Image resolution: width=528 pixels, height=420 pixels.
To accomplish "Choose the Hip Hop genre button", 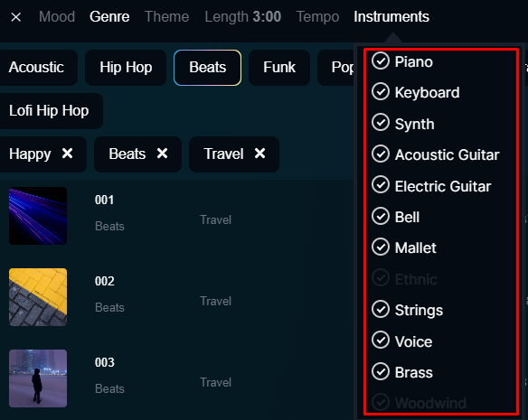I will click(x=126, y=68).
